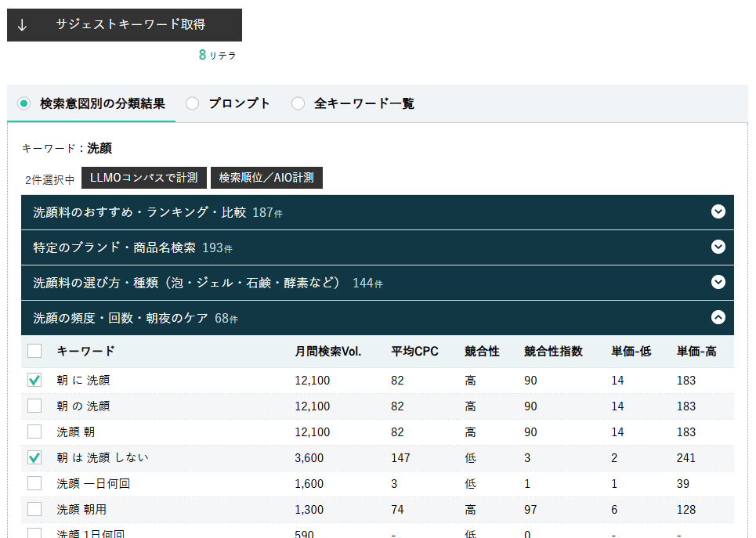
Task: Click the 特定のブランド・商品名検索 header text
Action: click(x=114, y=247)
